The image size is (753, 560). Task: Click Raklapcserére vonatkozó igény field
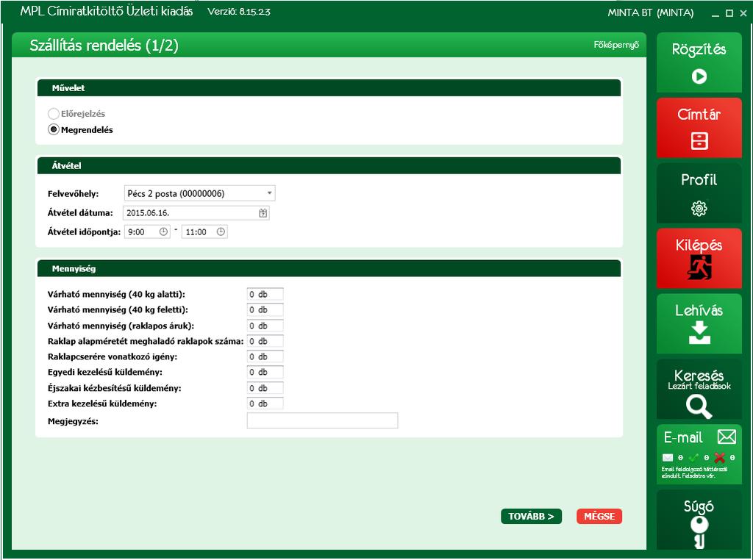[265, 356]
